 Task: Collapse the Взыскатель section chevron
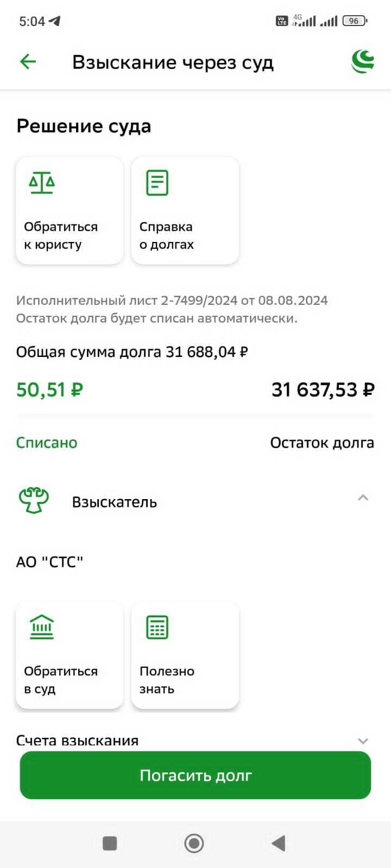pyautogui.click(x=363, y=498)
